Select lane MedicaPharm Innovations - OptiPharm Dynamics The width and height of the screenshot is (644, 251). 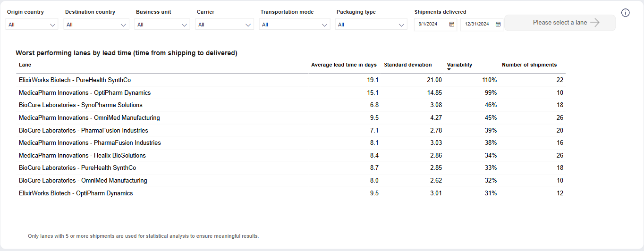click(85, 92)
